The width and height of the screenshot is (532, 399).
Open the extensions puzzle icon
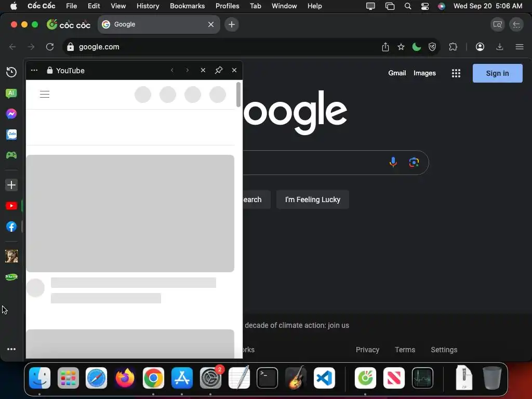pos(453,47)
